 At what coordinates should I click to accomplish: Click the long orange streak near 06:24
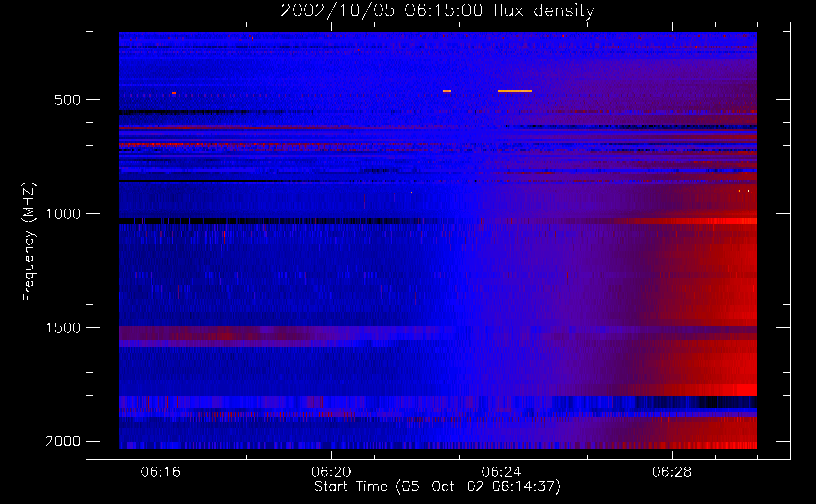515,91
